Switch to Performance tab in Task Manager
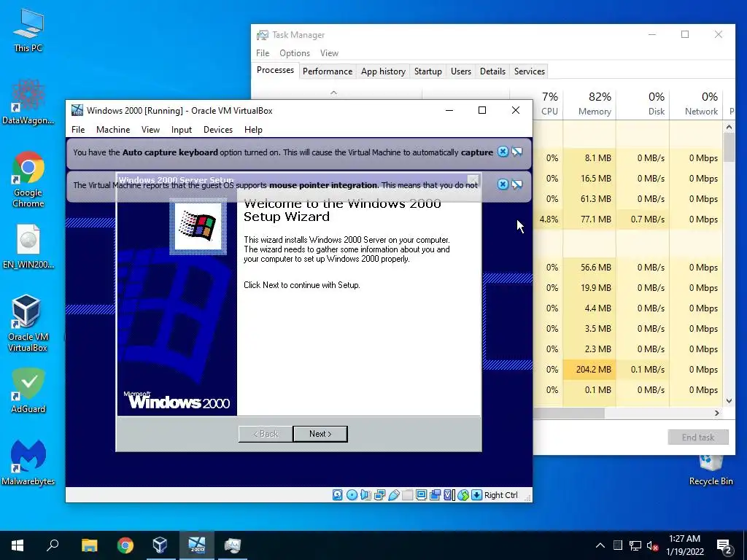Viewport: 747px width, 560px height. click(x=328, y=71)
